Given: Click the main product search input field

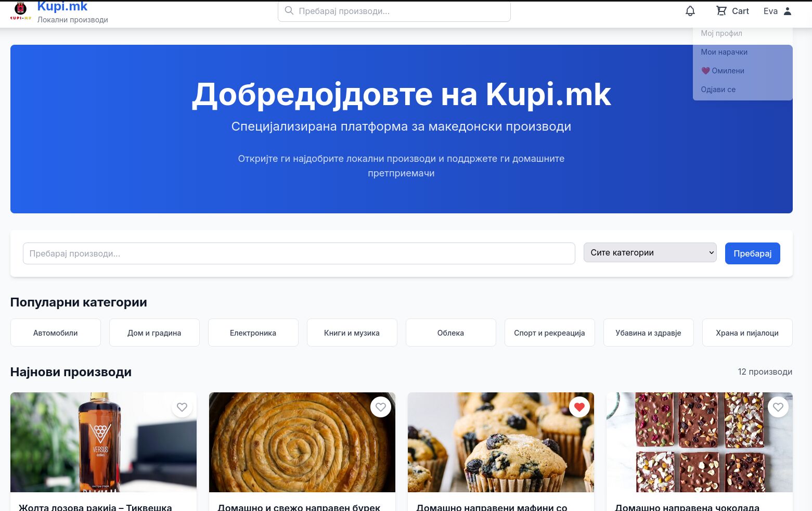Looking at the screenshot, I should click(299, 253).
